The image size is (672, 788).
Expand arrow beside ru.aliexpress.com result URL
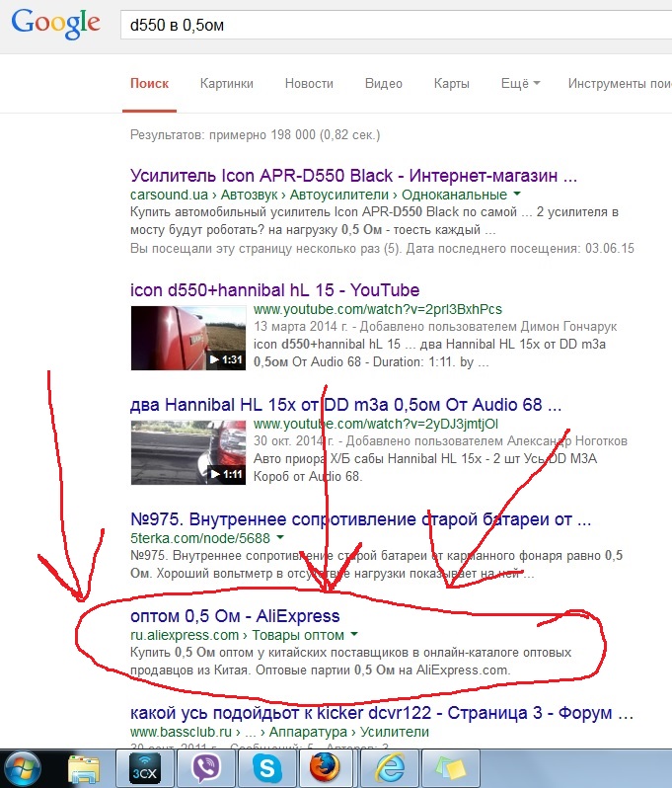pos(354,635)
